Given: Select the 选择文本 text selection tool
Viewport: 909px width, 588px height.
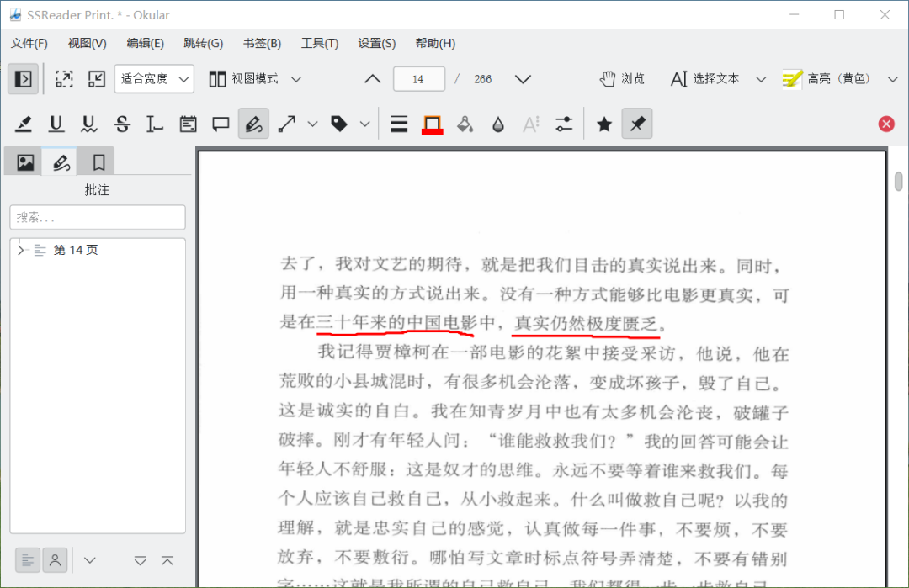Looking at the screenshot, I should coord(705,79).
